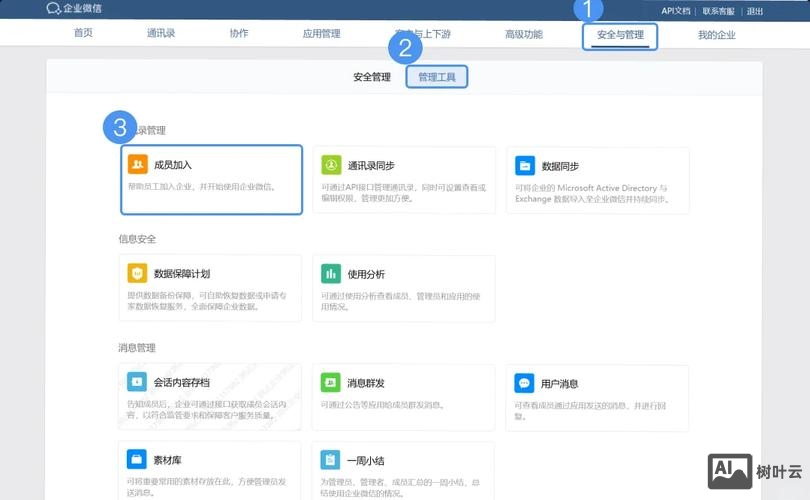The width and height of the screenshot is (810, 500).
Task: Click the orange 成员加入 icon
Action: [137, 164]
